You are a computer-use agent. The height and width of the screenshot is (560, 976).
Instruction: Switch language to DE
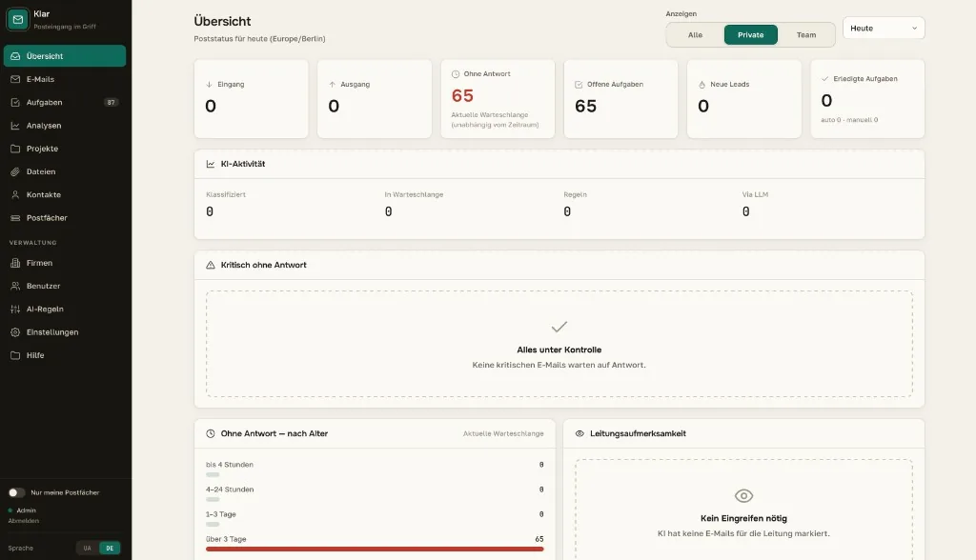(x=110, y=549)
